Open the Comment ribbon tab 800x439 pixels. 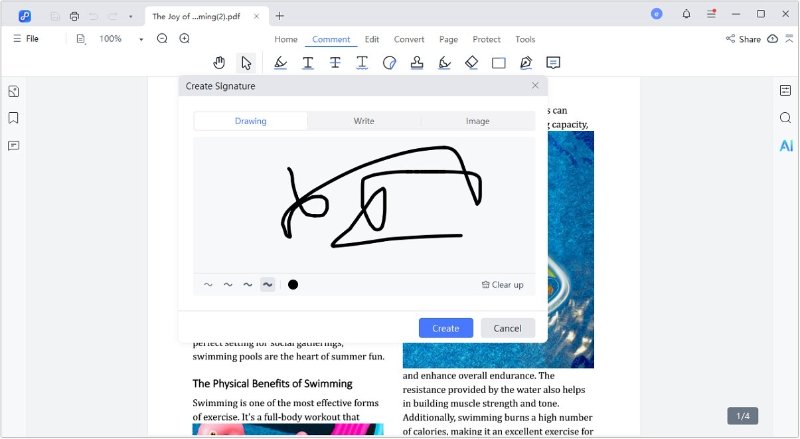[x=331, y=39]
